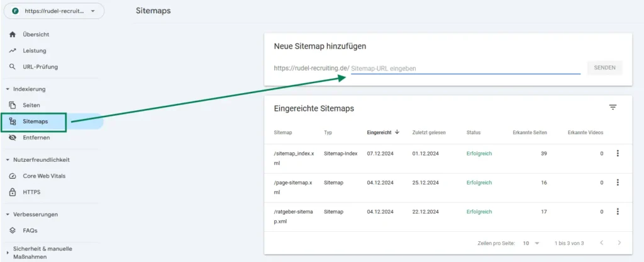Viewport: 644px width, 262px height.
Task: Open options menu for sitemap_index.xml row
Action: coord(618,154)
